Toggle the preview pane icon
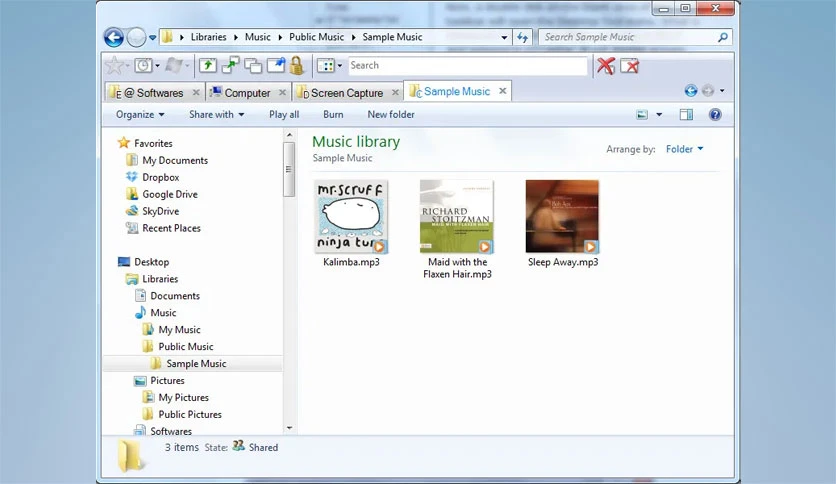Screen dimensions: 836x484 686,115
